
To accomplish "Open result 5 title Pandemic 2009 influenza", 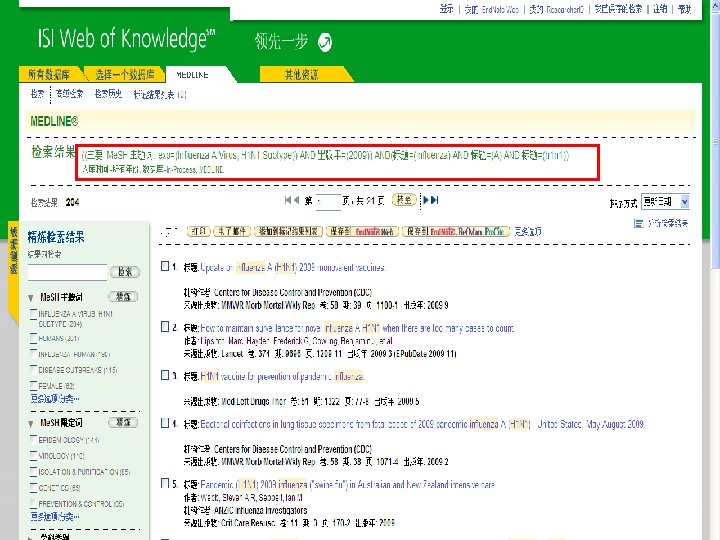I will tap(348, 484).
